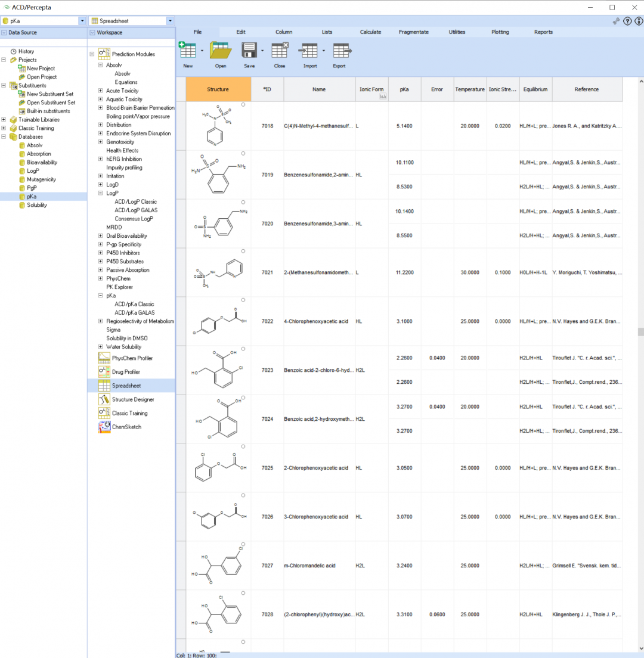
Task: Click the Save floppy disk icon
Action: (249, 51)
